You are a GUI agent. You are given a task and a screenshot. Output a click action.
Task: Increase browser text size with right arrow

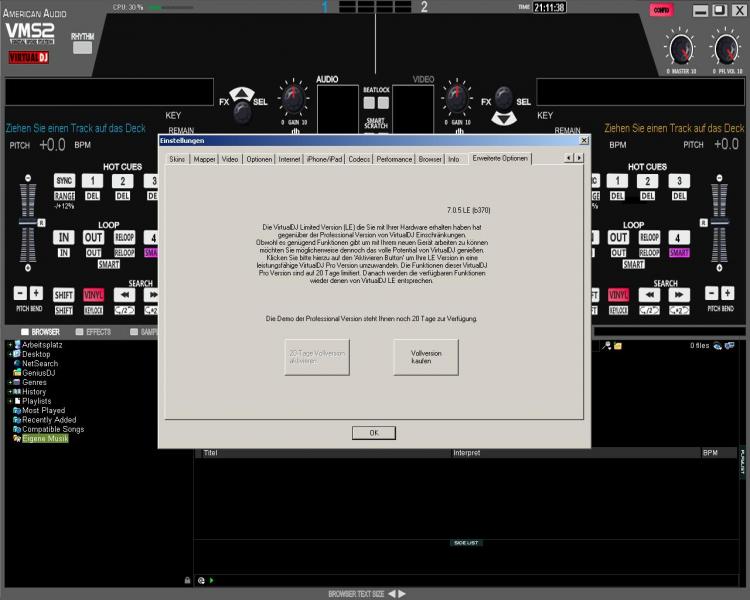point(402,594)
